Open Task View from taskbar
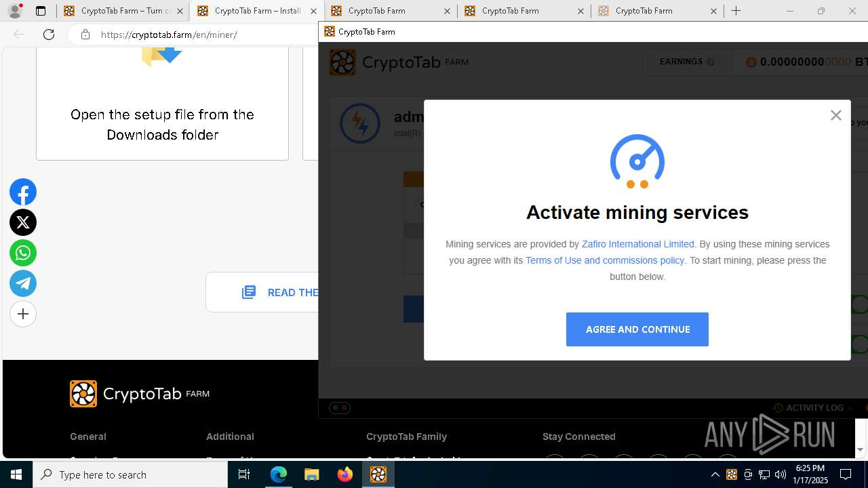868x488 pixels. 244,474
